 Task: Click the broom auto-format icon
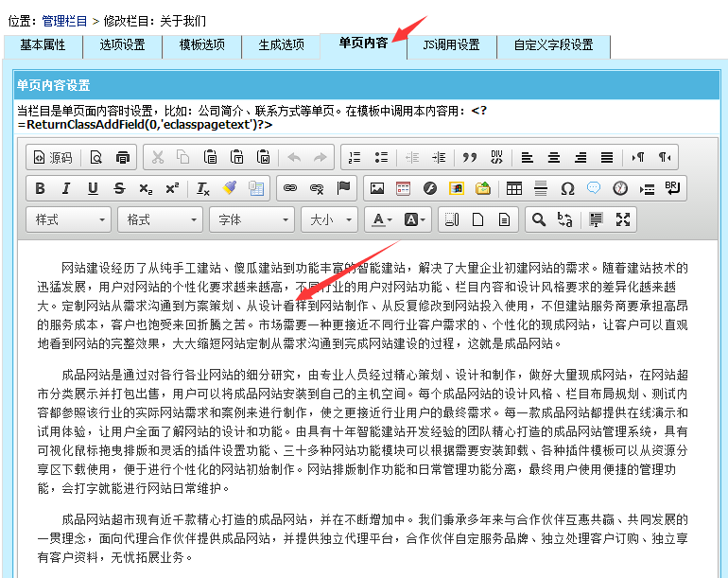click(230, 188)
